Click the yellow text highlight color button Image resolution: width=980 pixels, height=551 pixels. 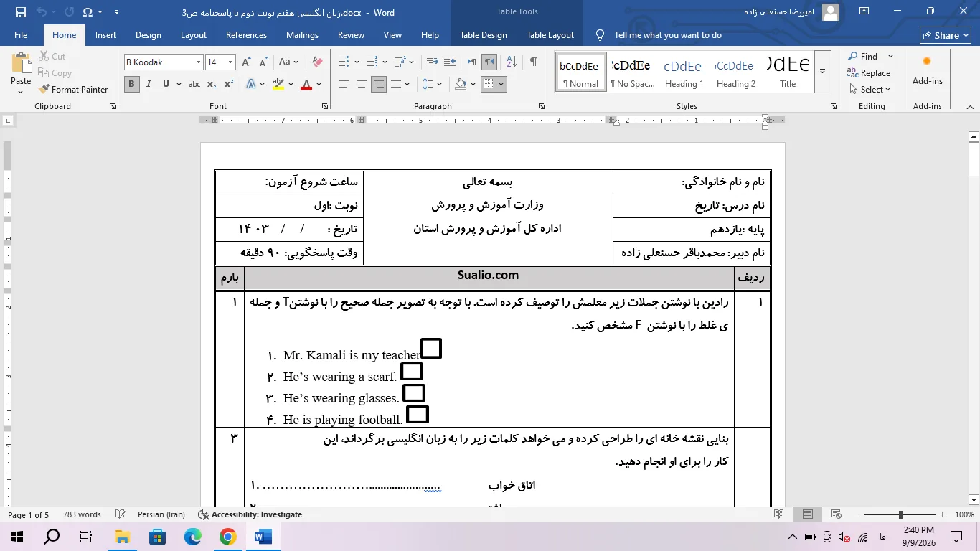click(278, 84)
